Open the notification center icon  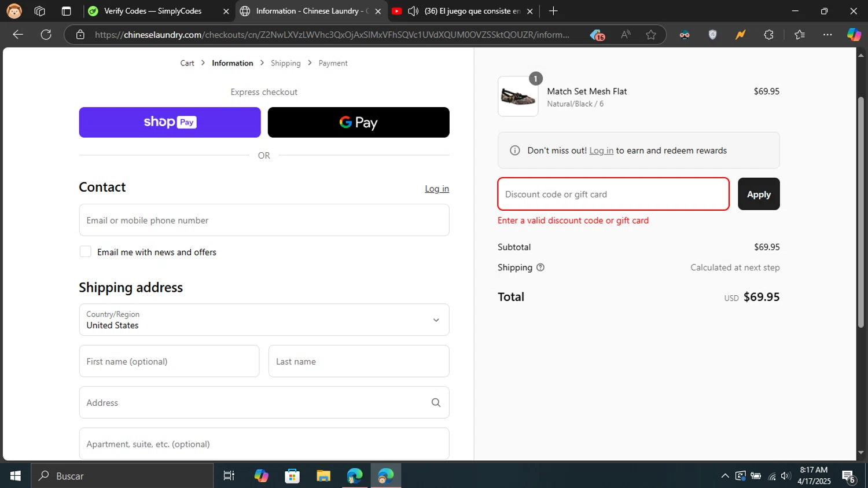849,476
